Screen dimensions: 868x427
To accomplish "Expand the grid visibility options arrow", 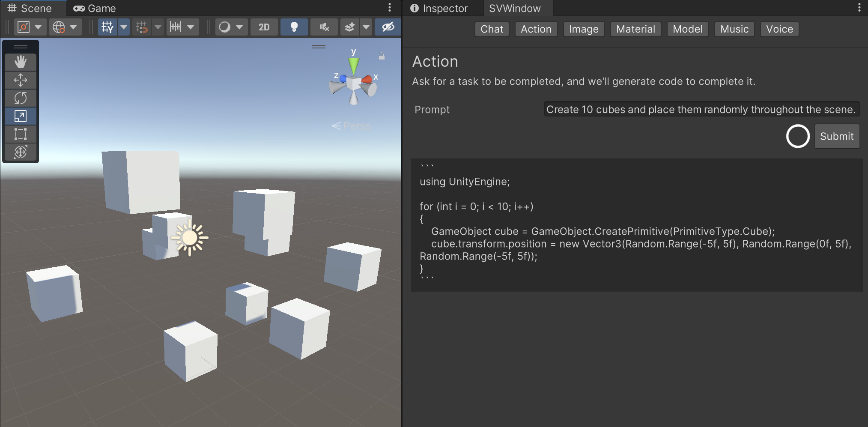I will tap(124, 27).
